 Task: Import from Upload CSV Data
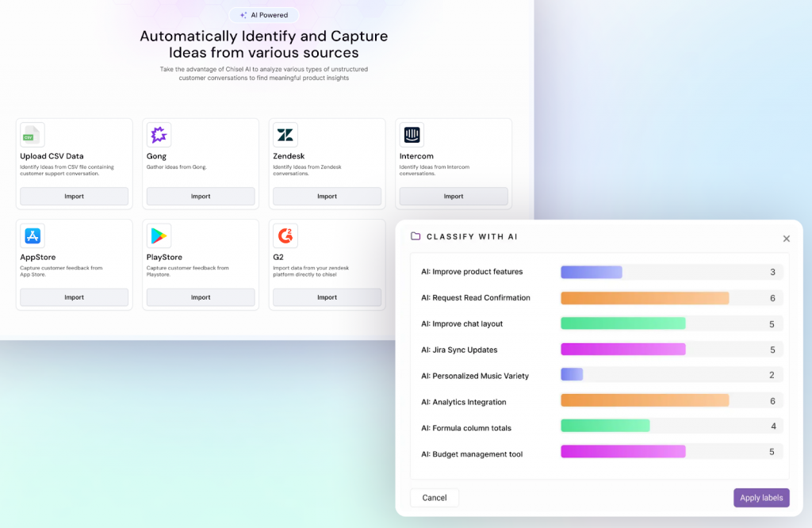point(74,196)
